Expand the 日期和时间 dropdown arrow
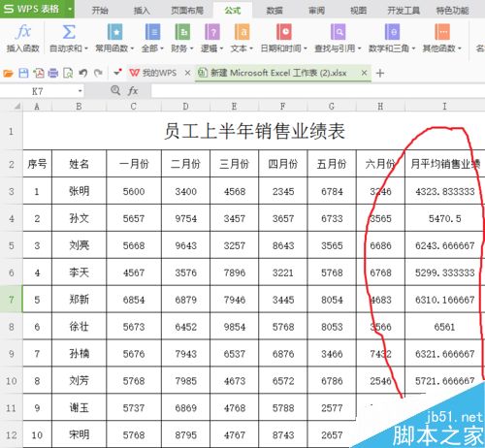485x448 pixels. (x=306, y=48)
